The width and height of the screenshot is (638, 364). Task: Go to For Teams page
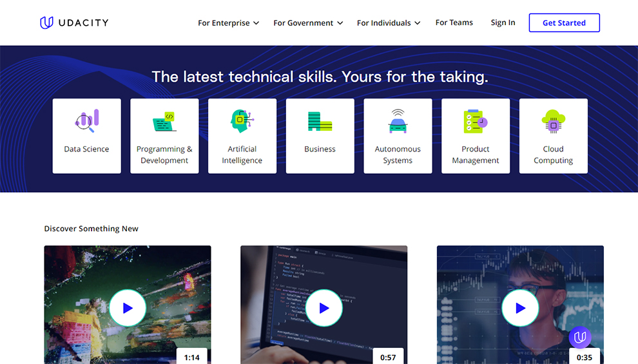(x=454, y=23)
